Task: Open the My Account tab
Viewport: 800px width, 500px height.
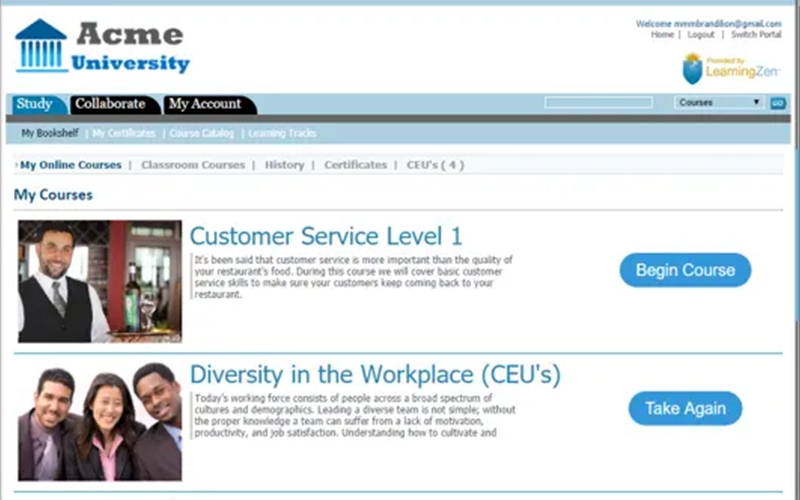Action: (x=208, y=105)
